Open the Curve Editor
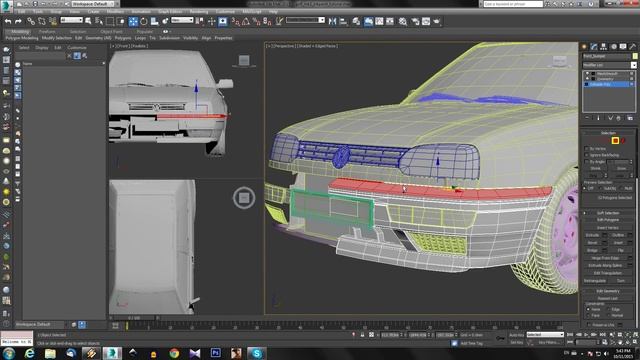 pos(379,21)
